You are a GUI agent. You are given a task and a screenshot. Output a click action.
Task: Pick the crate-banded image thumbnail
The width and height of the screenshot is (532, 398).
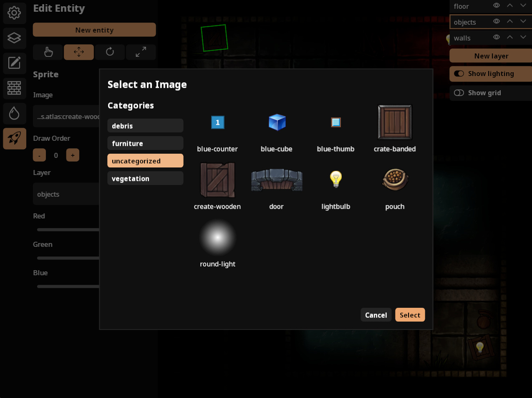pyautogui.click(x=395, y=122)
